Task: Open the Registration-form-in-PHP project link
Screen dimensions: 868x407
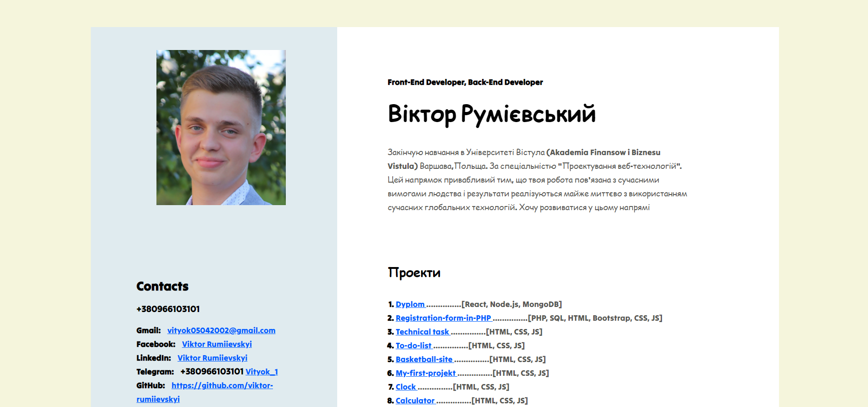Action: tap(444, 318)
